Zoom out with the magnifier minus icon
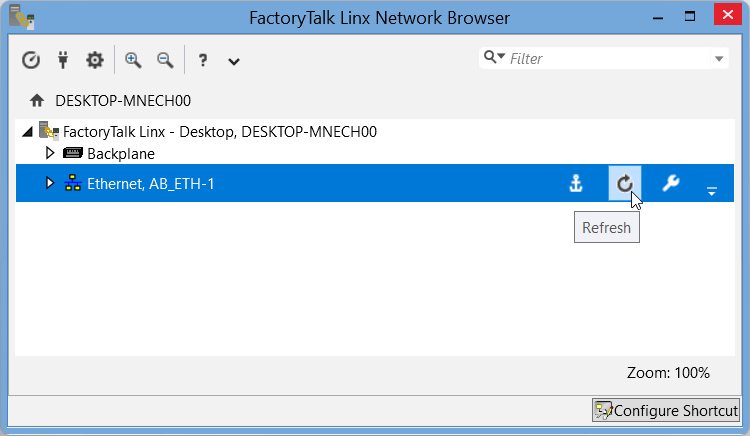Viewport: 750px width, 436px height. (165, 60)
